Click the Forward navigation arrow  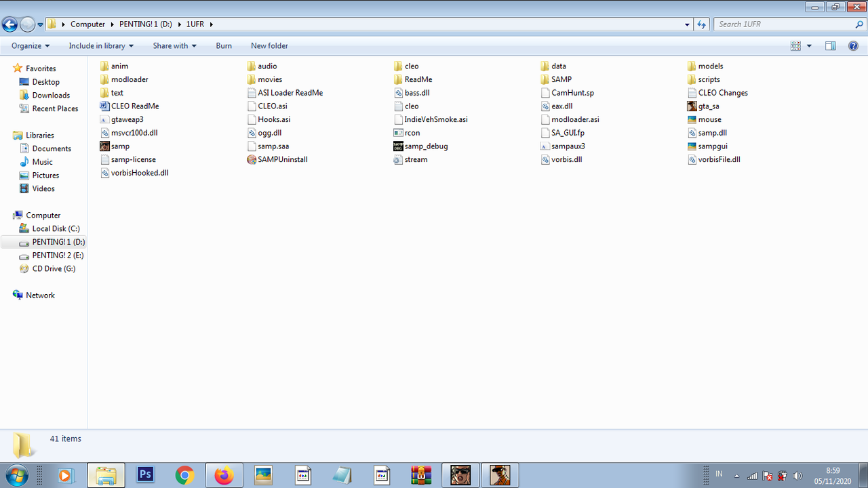click(27, 25)
